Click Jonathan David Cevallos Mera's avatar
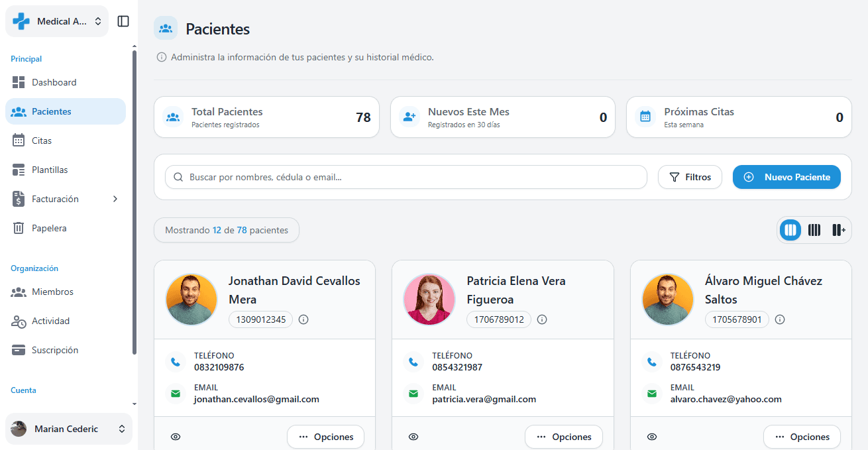This screenshot has height=450, width=868. [x=191, y=300]
